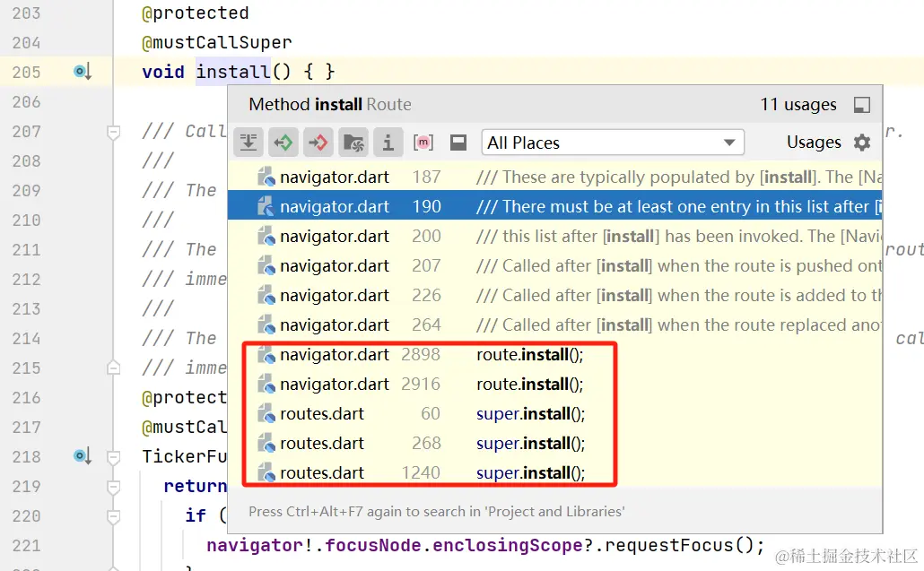Click the install method name in editor

tap(232, 72)
